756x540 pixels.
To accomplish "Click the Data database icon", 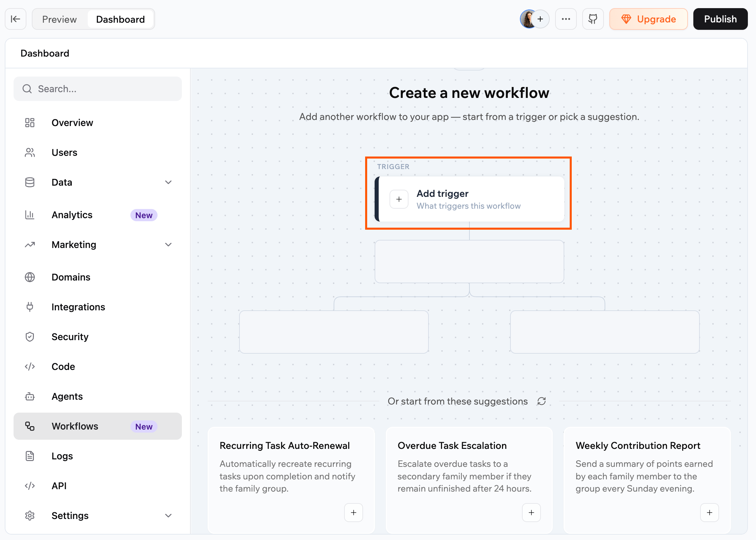I will point(30,182).
